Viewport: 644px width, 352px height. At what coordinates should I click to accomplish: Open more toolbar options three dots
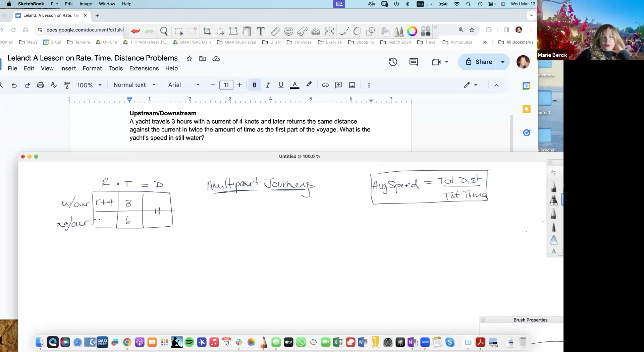(369, 85)
